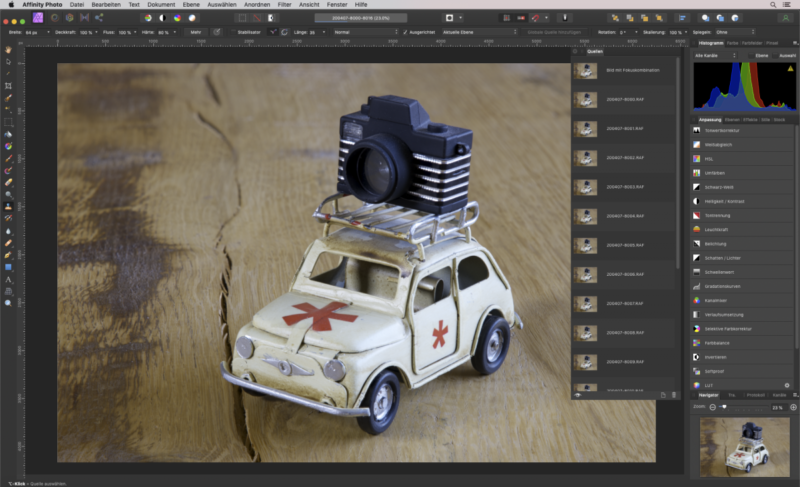The image size is (800, 487).
Task: Switch to the Protokoll tab
Action: pyautogui.click(x=756, y=395)
